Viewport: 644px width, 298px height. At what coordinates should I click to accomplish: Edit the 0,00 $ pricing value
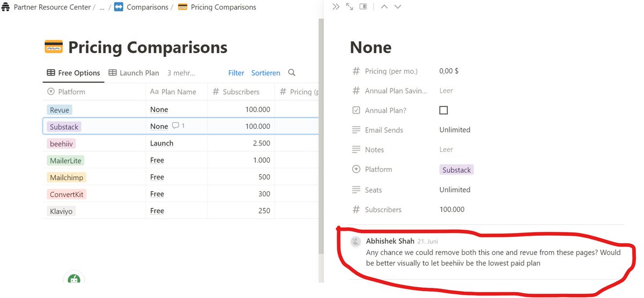[449, 71]
